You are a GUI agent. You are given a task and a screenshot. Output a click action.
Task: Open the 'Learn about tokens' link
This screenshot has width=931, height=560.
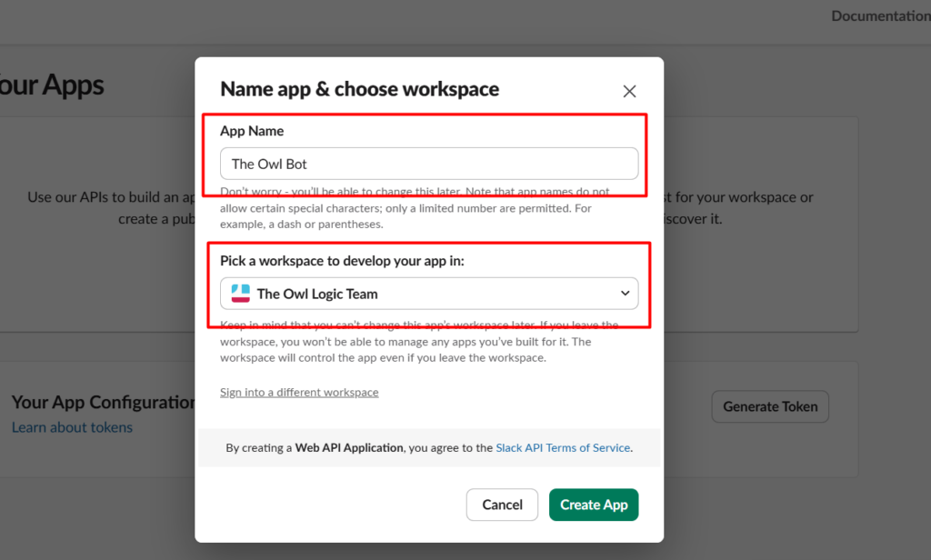click(x=72, y=427)
